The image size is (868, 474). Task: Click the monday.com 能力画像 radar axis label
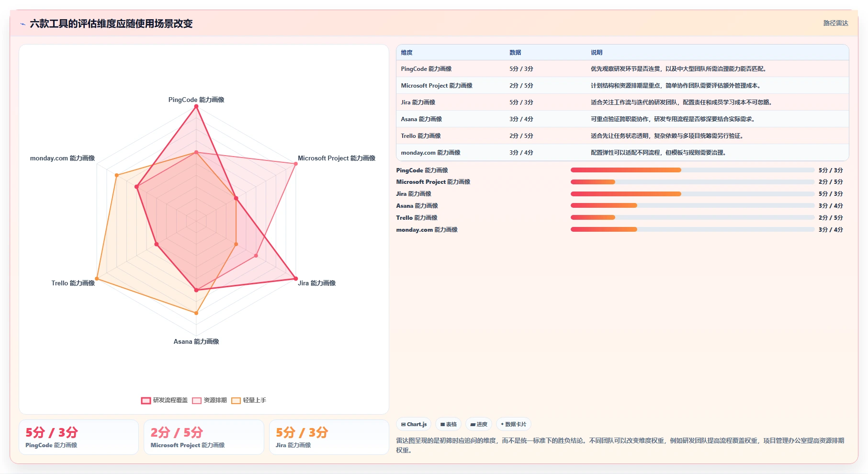tap(62, 158)
